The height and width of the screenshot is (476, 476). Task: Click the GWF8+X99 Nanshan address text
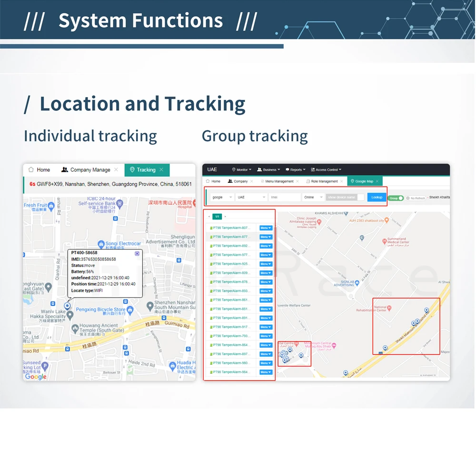pos(114,184)
